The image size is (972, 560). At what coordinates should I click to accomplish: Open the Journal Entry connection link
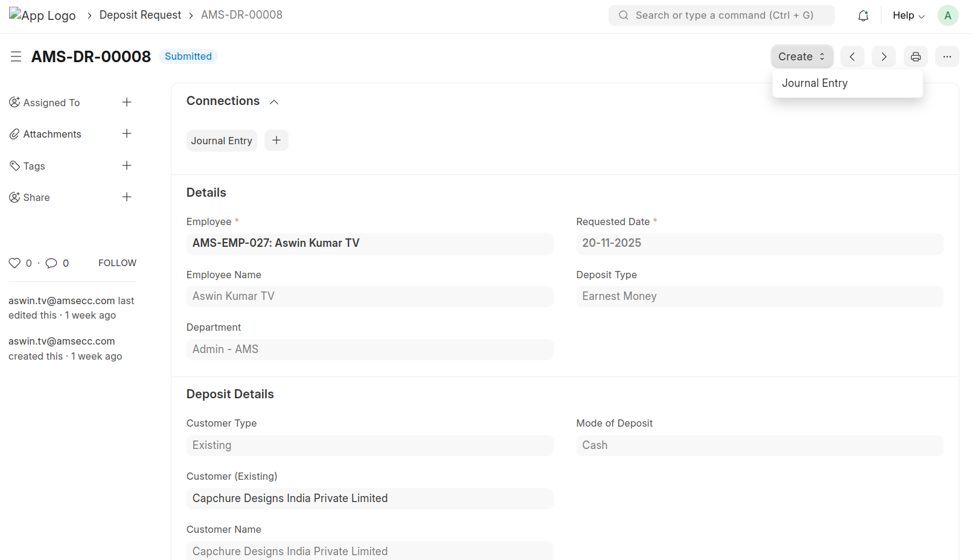pos(222,141)
